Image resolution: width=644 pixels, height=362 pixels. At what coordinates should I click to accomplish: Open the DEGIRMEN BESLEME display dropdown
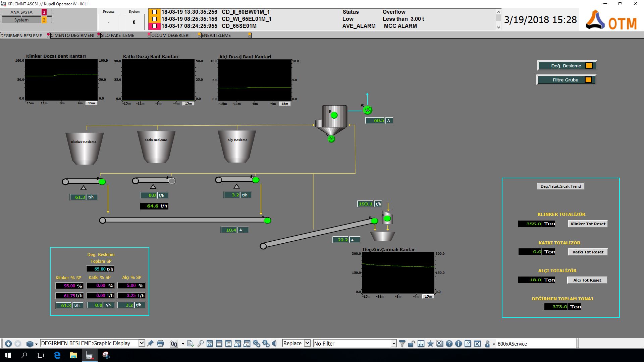(142, 343)
